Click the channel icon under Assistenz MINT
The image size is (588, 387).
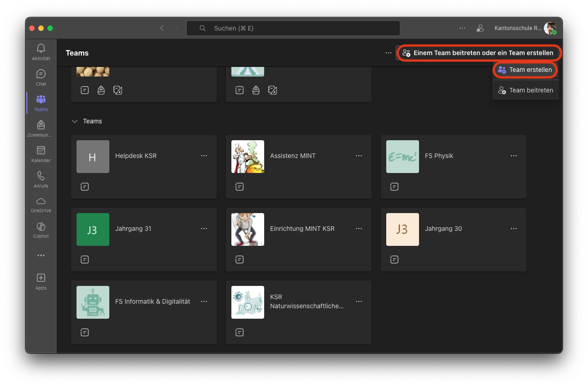point(240,187)
